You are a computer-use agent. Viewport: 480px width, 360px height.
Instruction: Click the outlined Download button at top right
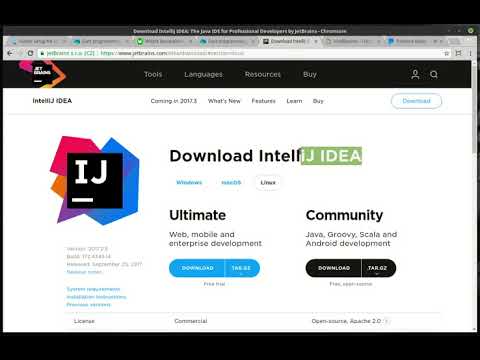pyautogui.click(x=416, y=101)
